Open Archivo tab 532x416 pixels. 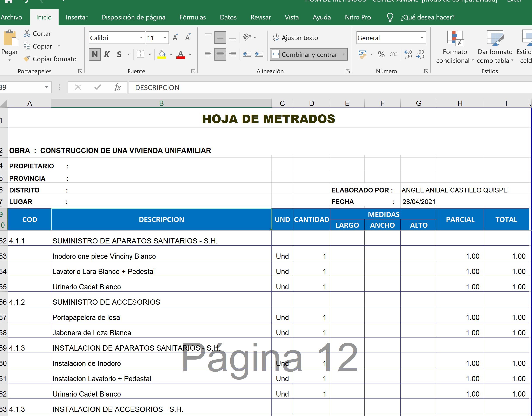(x=11, y=17)
